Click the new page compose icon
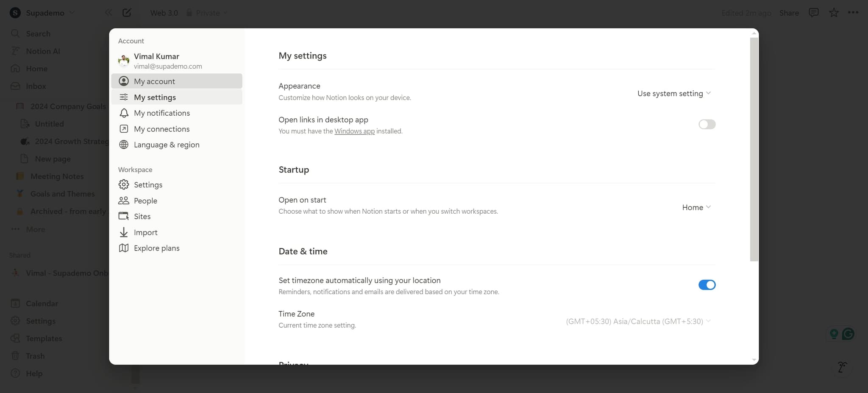Image resolution: width=868 pixels, height=393 pixels. pyautogui.click(x=127, y=13)
